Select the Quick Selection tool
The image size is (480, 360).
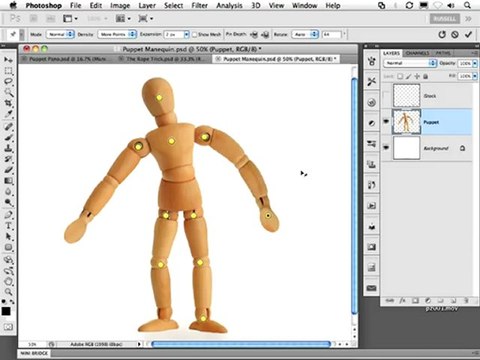click(8, 92)
